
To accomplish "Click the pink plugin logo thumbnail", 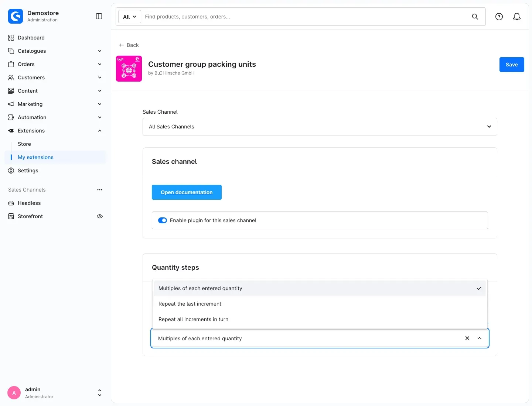I will [x=129, y=69].
